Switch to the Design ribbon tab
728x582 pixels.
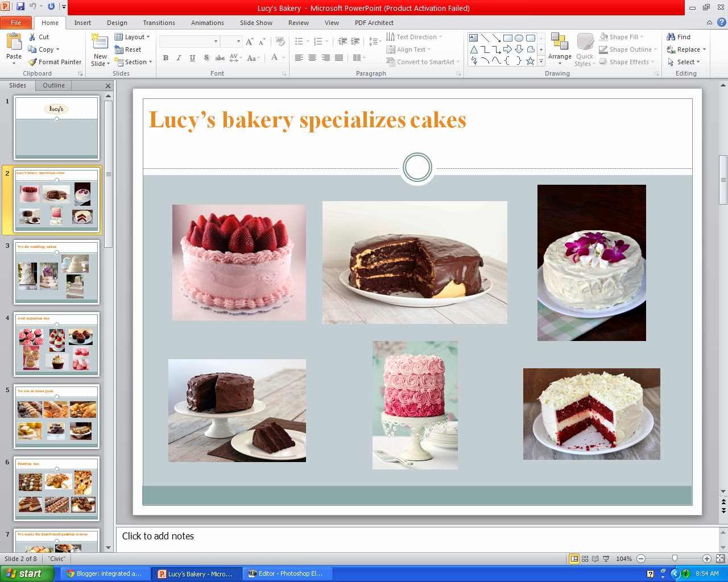click(117, 23)
